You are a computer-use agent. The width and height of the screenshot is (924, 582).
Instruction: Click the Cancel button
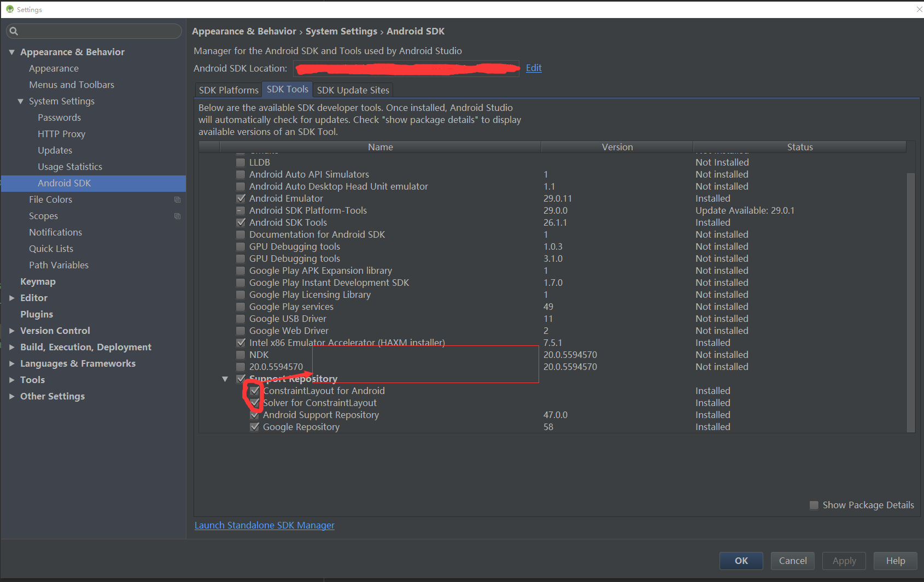pyautogui.click(x=793, y=561)
